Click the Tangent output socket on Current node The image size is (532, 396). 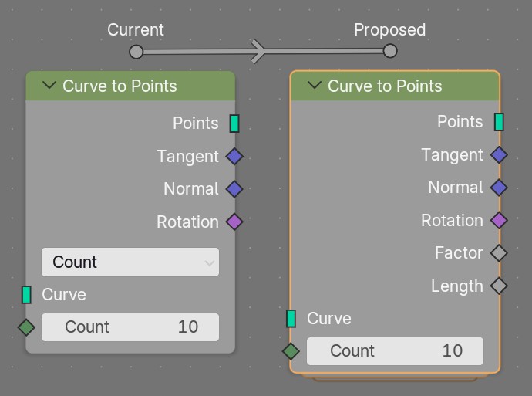point(234,157)
